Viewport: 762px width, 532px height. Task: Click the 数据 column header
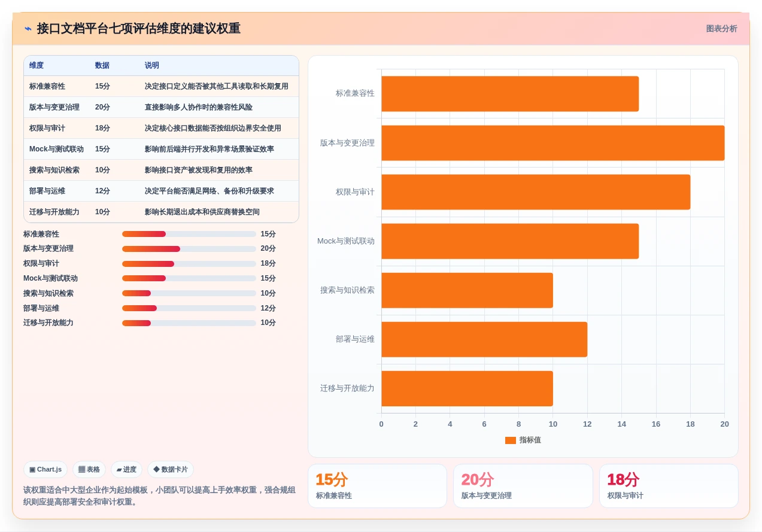tap(102, 66)
